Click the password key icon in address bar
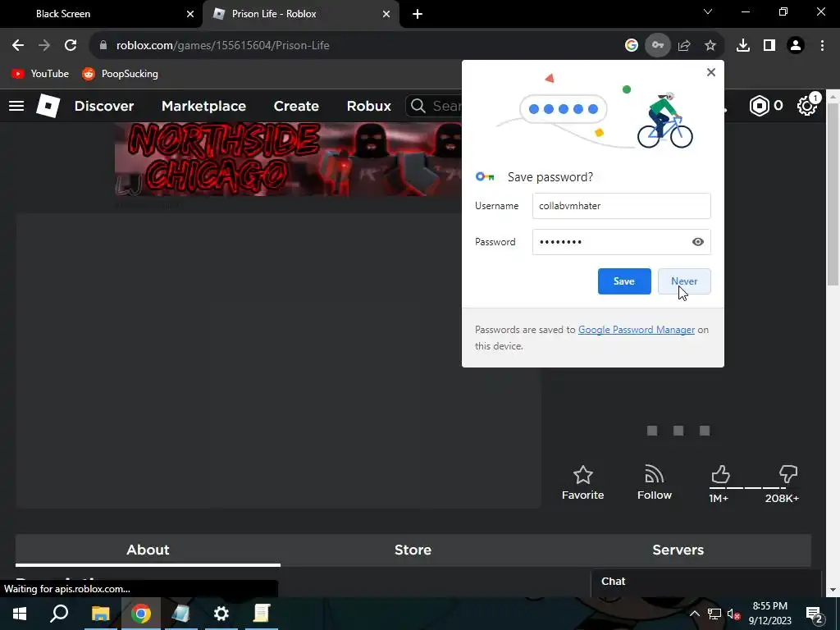Viewport: 840px width, 630px height. click(x=657, y=46)
